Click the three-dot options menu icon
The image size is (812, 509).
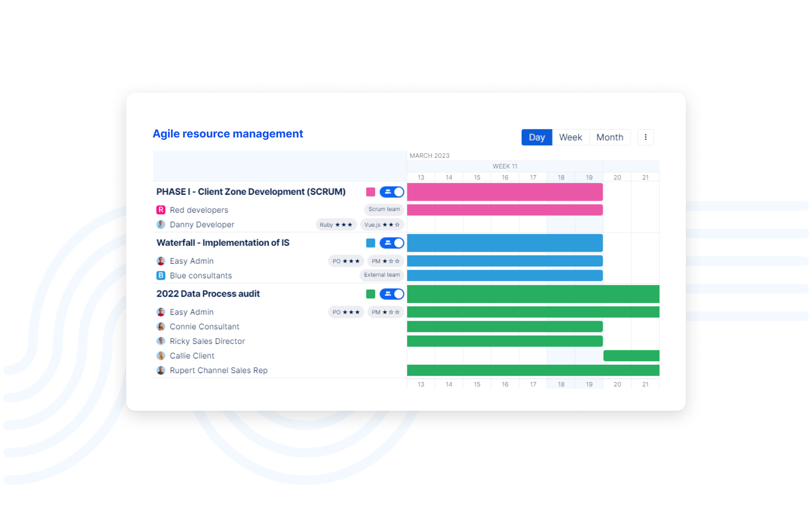(645, 137)
